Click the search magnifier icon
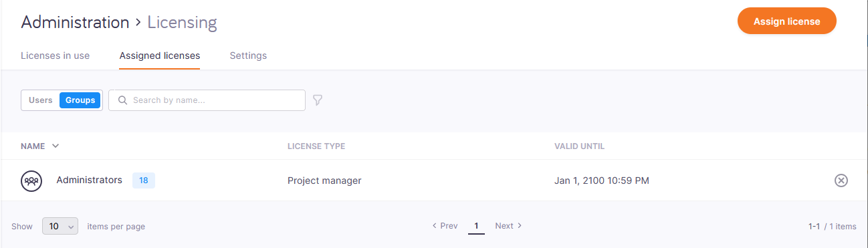The width and height of the screenshot is (868, 248). point(122,100)
